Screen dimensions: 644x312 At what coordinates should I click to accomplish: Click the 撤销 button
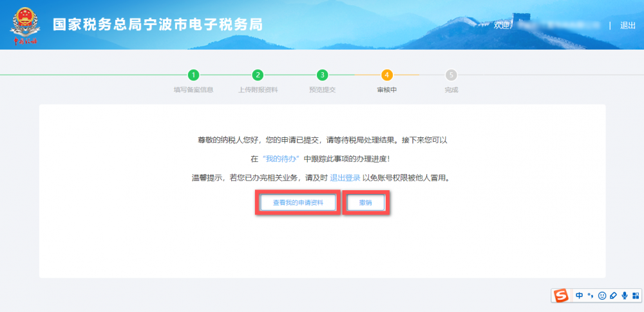(x=366, y=202)
